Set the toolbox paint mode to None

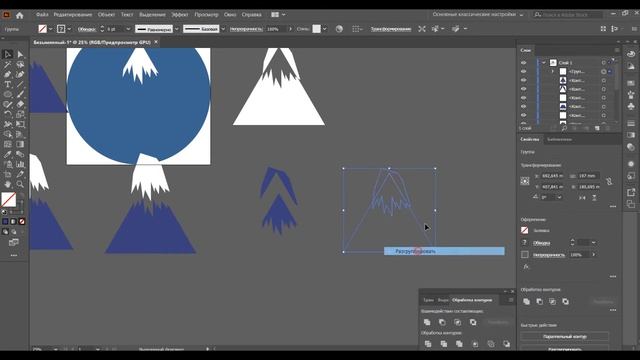coord(22,221)
